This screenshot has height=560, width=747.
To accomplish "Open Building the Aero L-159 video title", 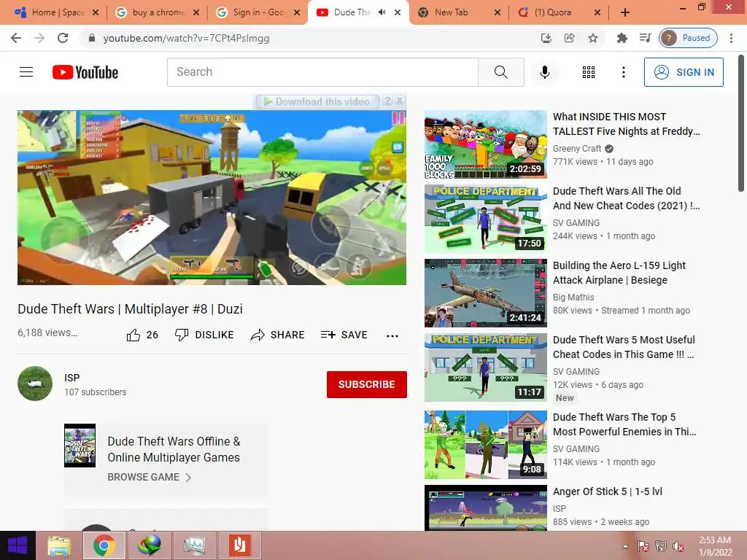I will pyautogui.click(x=619, y=273).
